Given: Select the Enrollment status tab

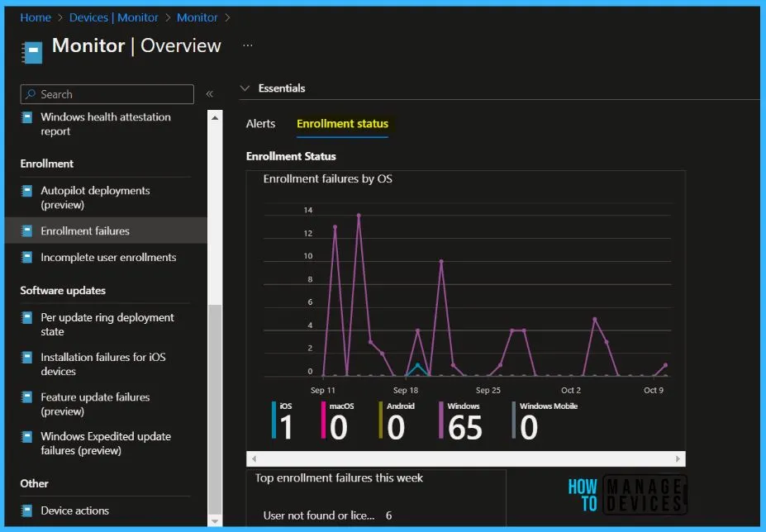Looking at the screenshot, I should [x=342, y=124].
